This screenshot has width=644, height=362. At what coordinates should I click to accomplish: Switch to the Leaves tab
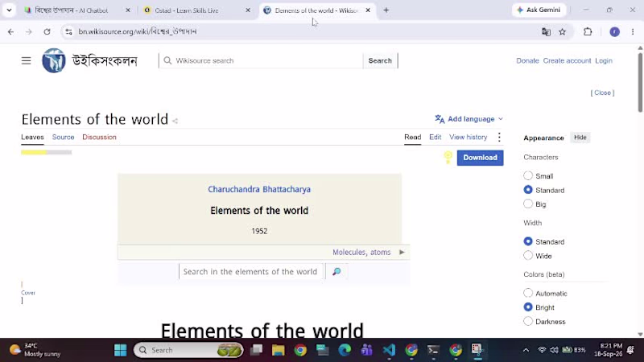pos(32,137)
